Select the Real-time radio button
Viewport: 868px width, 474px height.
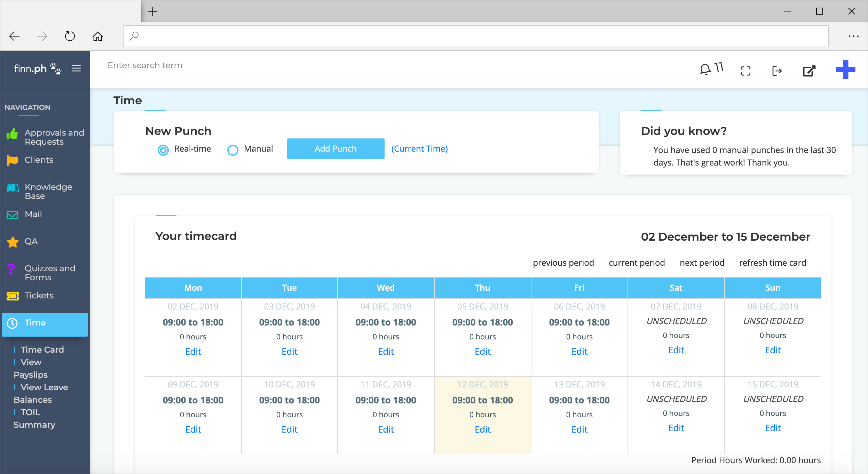coord(163,149)
